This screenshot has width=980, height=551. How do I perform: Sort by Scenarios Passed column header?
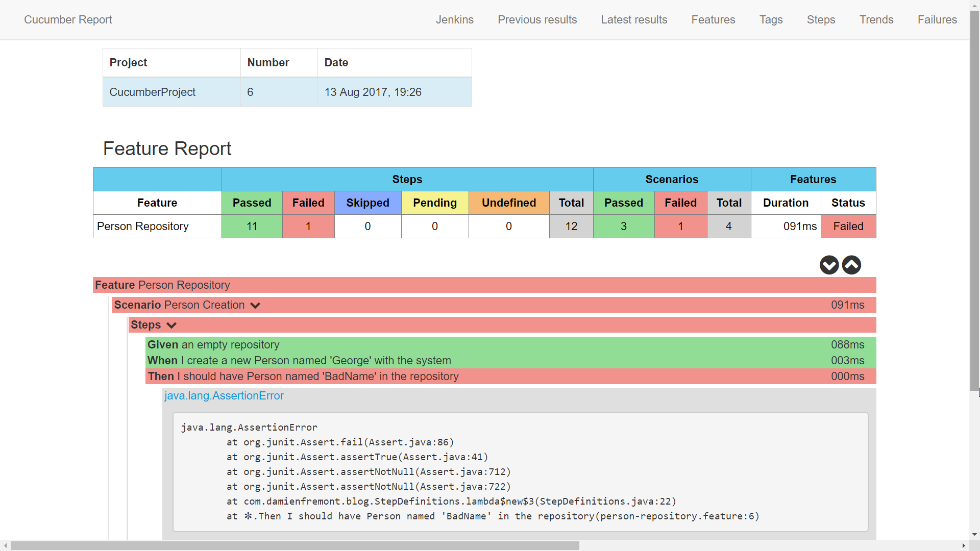(x=624, y=203)
